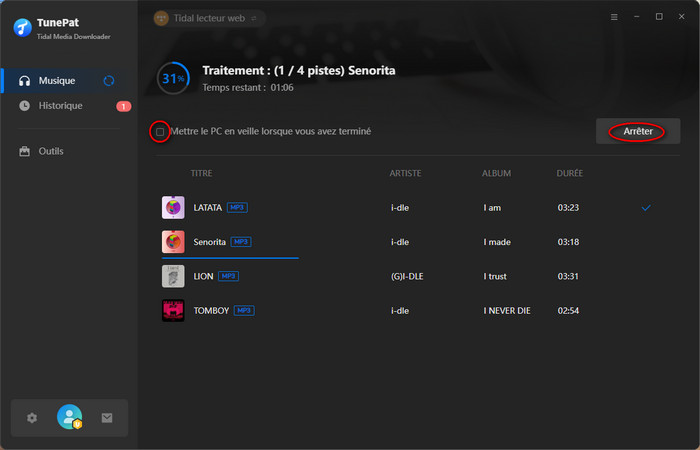Click the toolbox icon beside Outils
Viewport: 700px width, 450px height.
pos(25,151)
